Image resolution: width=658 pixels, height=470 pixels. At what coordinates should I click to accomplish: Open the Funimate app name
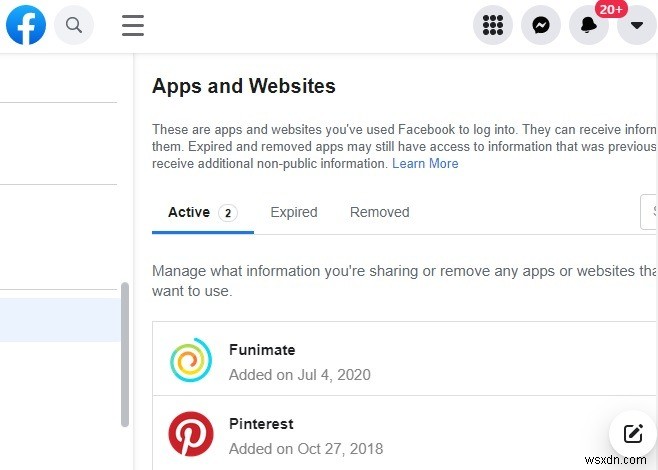click(262, 350)
